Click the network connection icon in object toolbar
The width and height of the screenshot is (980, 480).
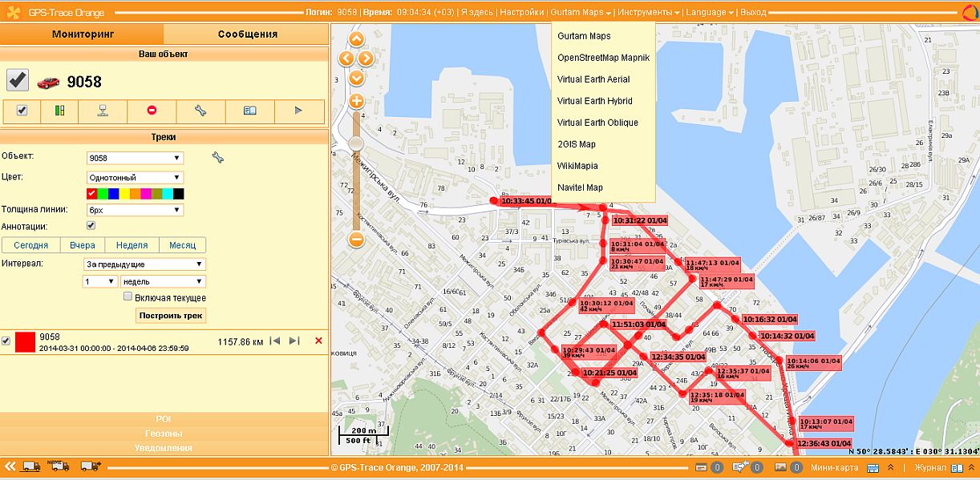[x=103, y=111]
